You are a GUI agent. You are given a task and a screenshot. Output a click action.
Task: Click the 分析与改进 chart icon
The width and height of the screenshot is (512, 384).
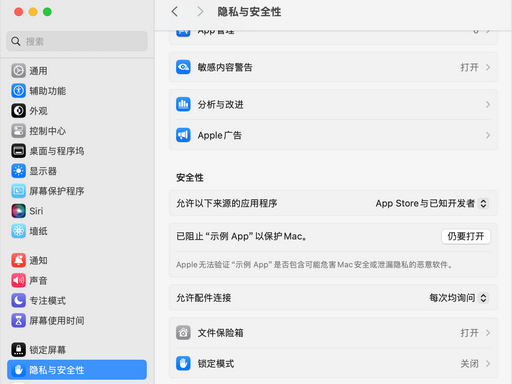(x=183, y=104)
